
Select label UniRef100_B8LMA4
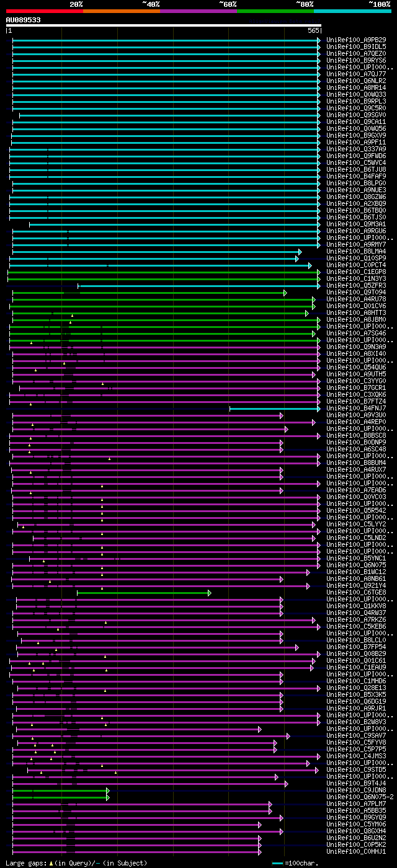pos(356,251)
